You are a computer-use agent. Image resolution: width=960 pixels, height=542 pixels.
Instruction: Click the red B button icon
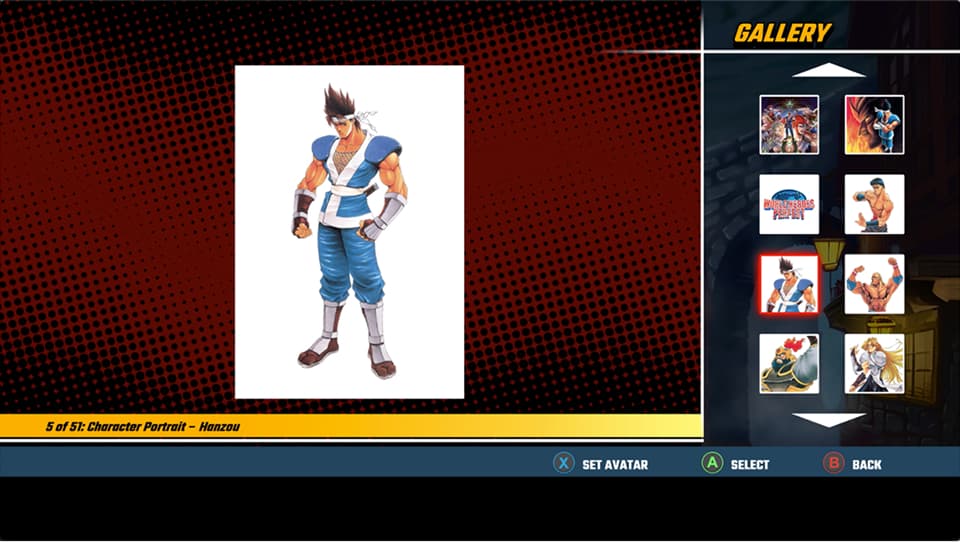click(833, 463)
